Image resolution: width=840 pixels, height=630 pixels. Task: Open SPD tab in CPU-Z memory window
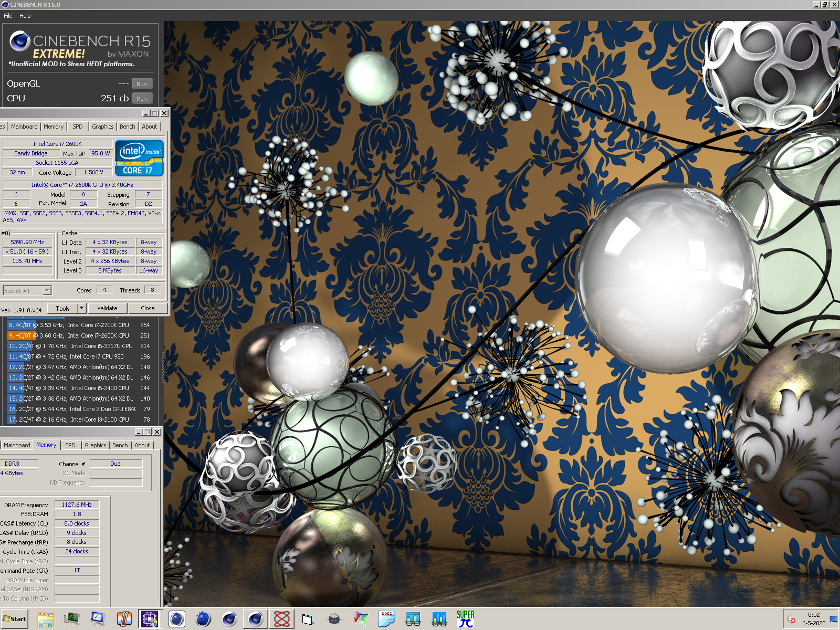pos(70,445)
